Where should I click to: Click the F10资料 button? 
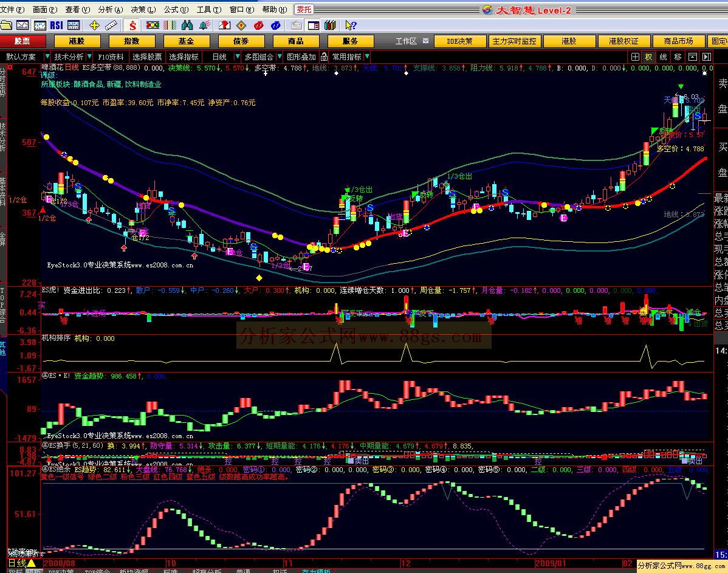(x=111, y=57)
